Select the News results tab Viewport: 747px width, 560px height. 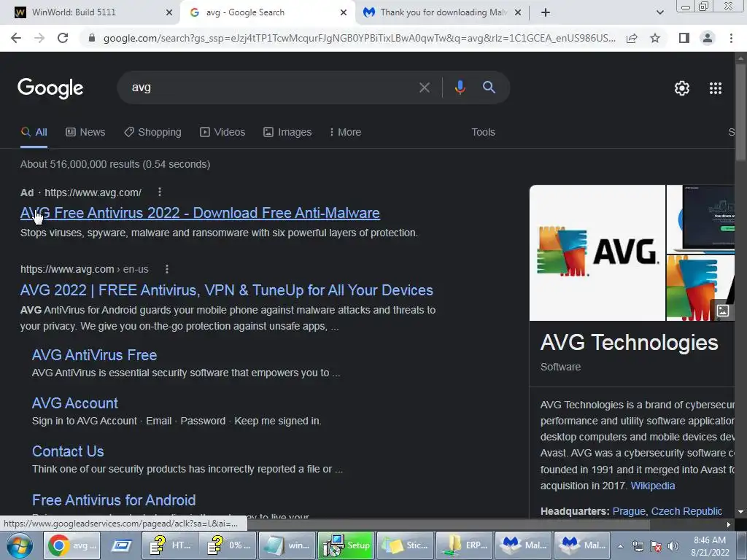85,132
